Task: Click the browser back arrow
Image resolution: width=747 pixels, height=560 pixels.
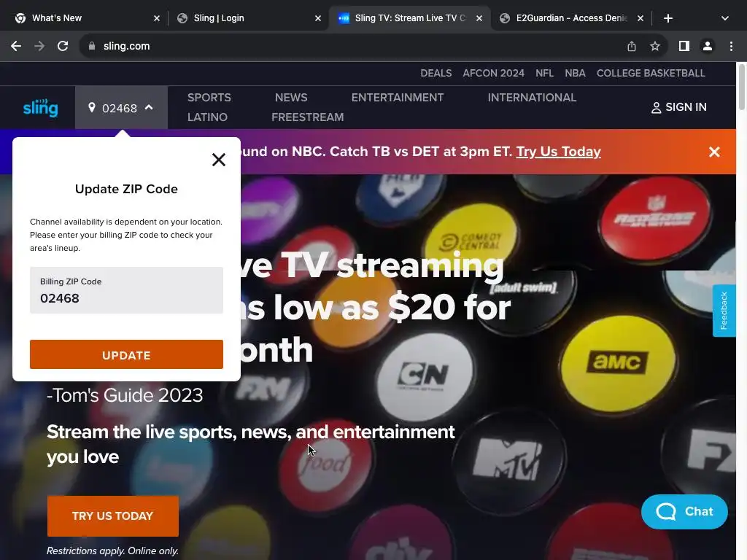Action: 16,46
